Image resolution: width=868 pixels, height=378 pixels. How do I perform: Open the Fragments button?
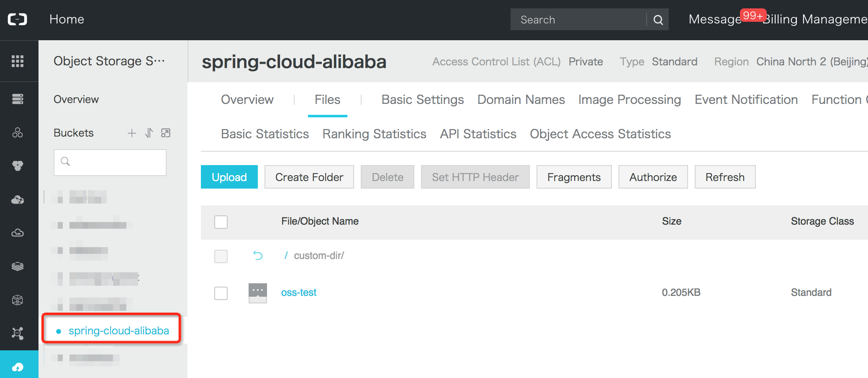pyautogui.click(x=574, y=177)
